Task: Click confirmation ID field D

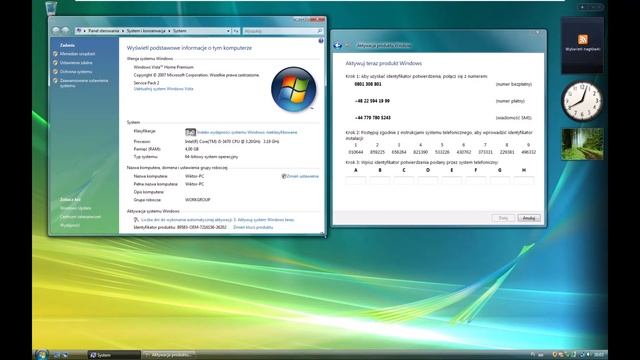Action: 428,180
